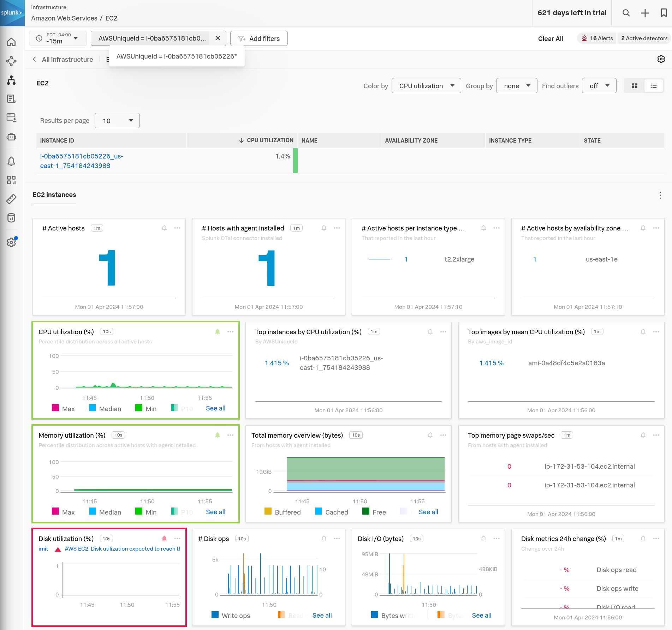672x630 pixels.
Task: Click the plus create icon
Action: click(x=645, y=13)
